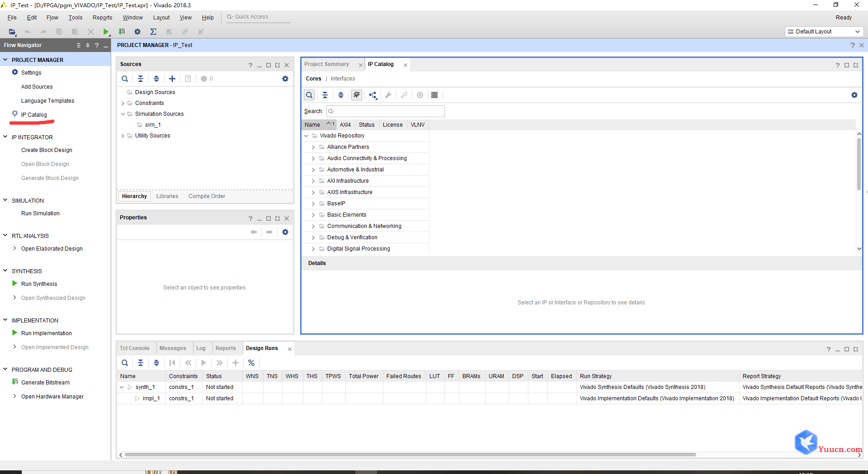
Task: Click search icon in Design Runs toolbar
Action: [125, 363]
